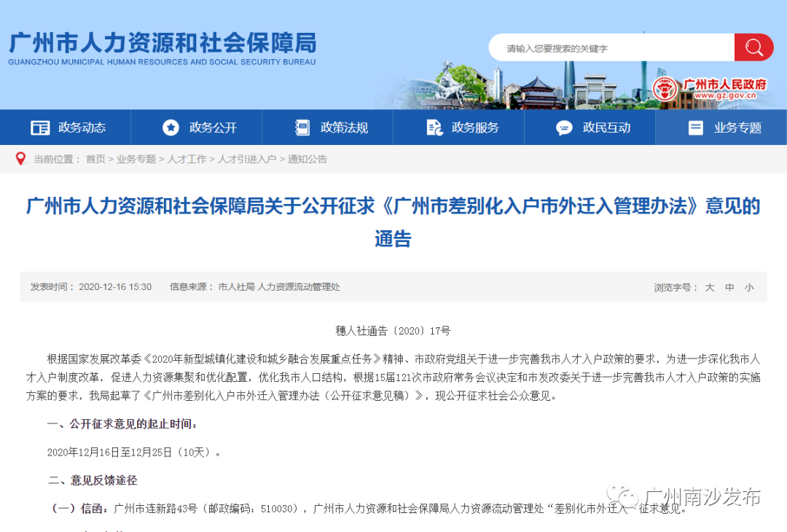Select 小 for small font size

[x=749, y=287]
